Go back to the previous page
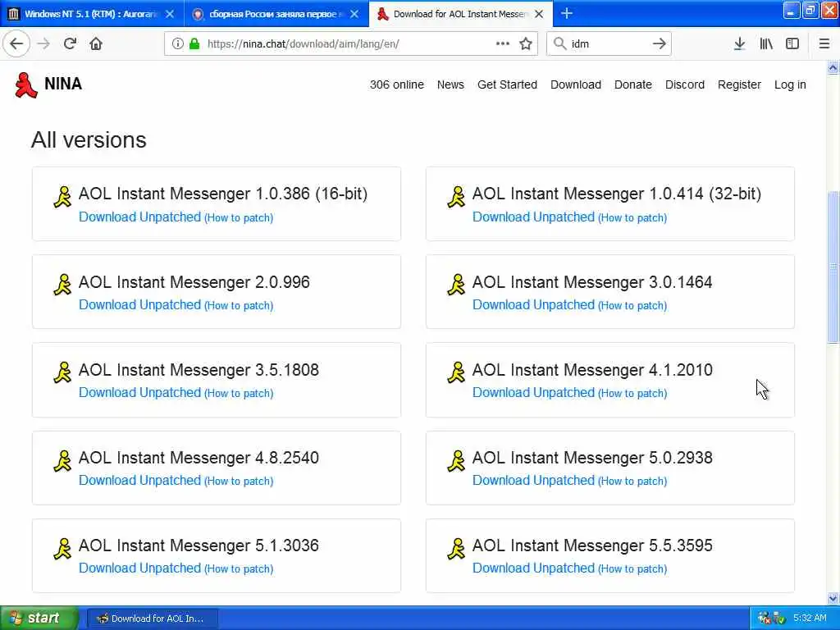 coord(16,43)
